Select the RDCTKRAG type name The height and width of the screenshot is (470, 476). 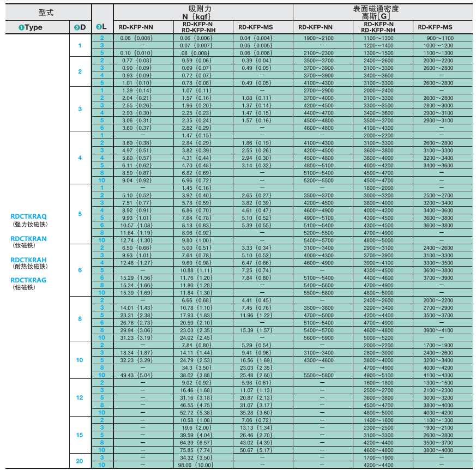[28, 280]
